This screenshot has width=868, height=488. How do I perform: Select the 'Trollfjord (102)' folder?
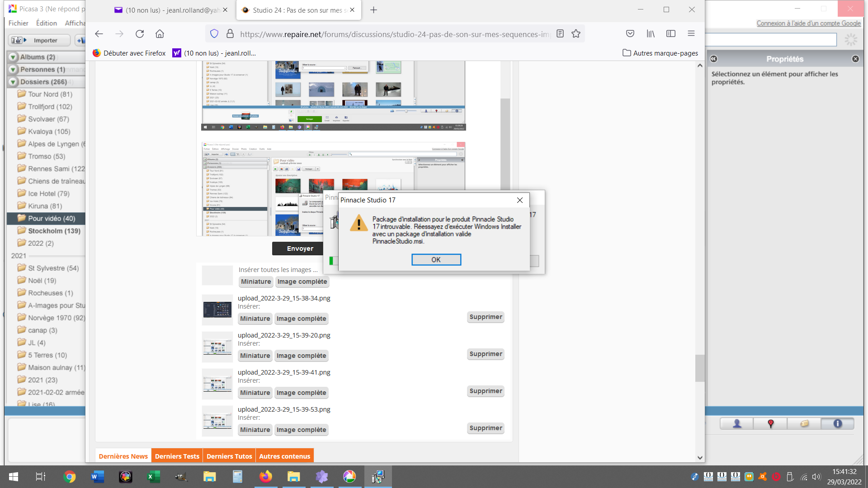click(50, 107)
